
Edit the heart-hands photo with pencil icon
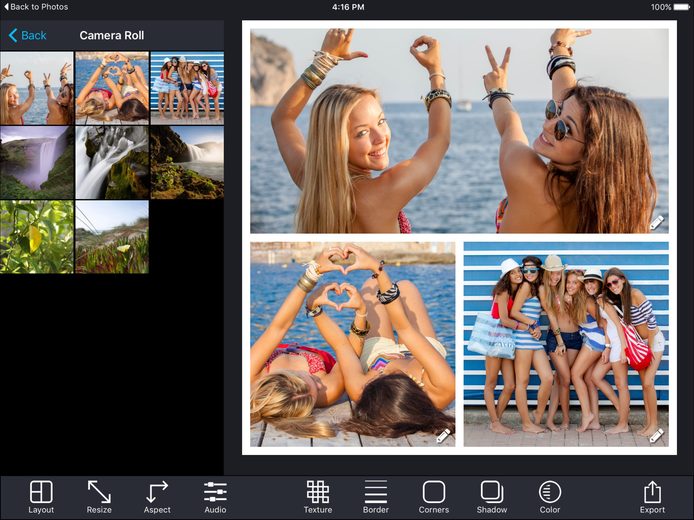443,435
